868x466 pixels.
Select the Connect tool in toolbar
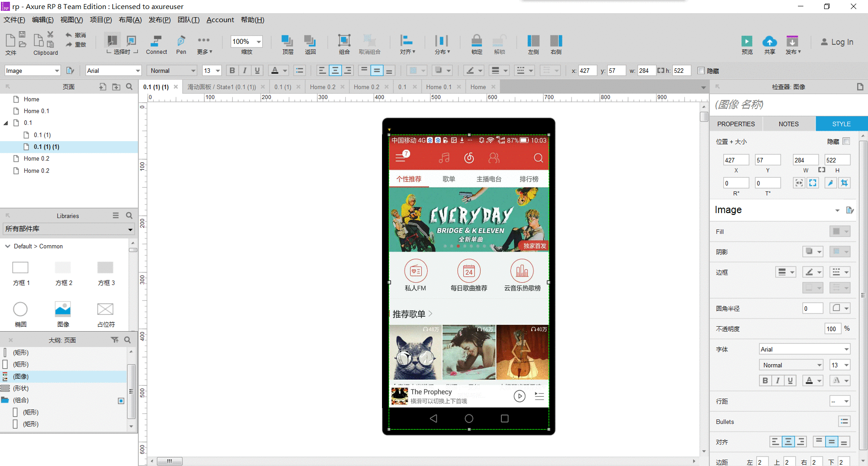[156, 44]
